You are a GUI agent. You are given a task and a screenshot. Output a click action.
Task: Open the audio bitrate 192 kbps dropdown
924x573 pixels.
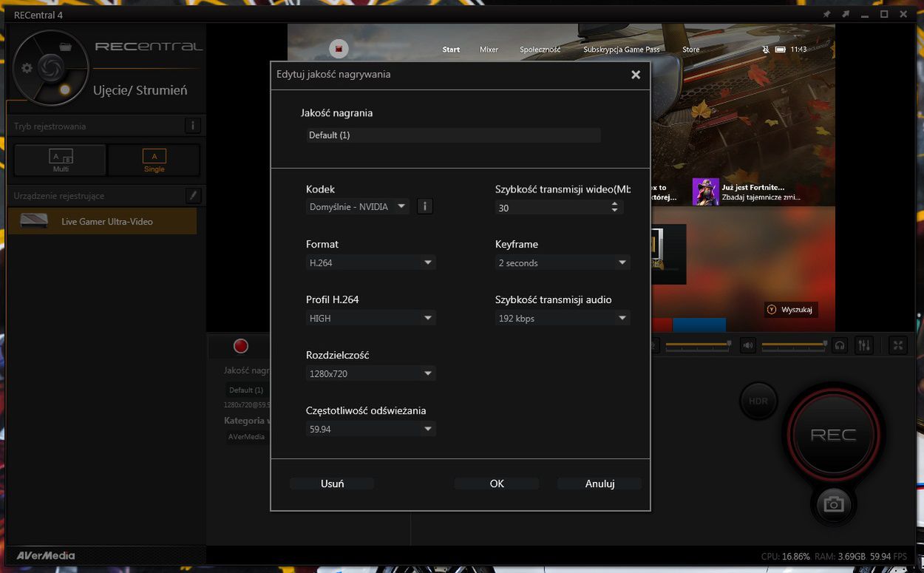pyautogui.click(x=563, y=318)
